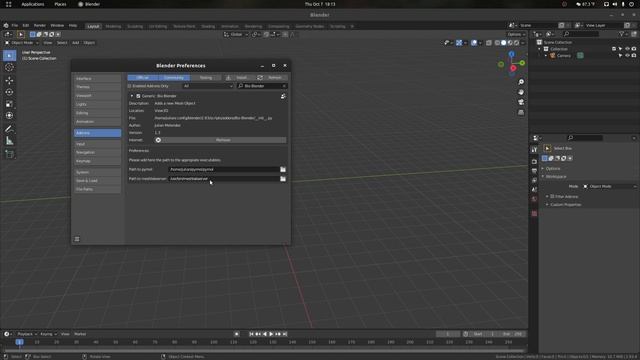640x360 pixels.
Task: Click the timeline End frame field
Action: point(512,334)
